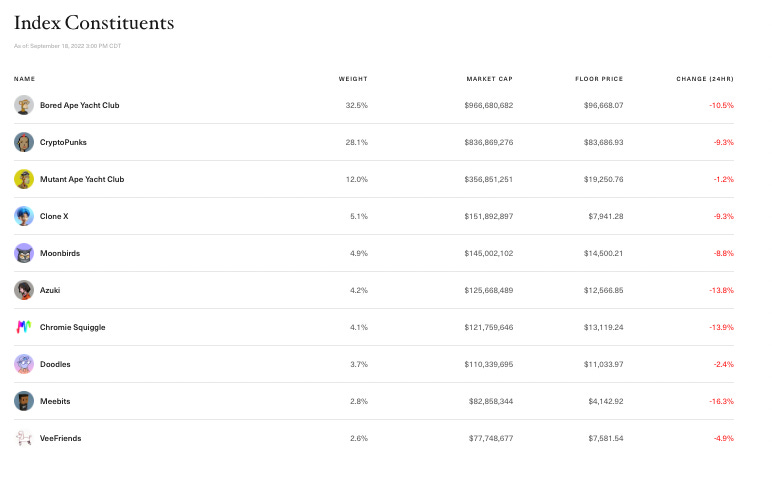Select the Doodles avatar icon
772x477 pixels.
pyautogui.click(x=24, y=364)
